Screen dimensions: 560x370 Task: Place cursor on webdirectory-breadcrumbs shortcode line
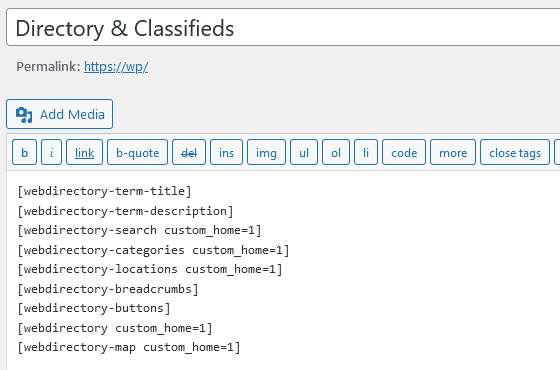tap(108, 289)
